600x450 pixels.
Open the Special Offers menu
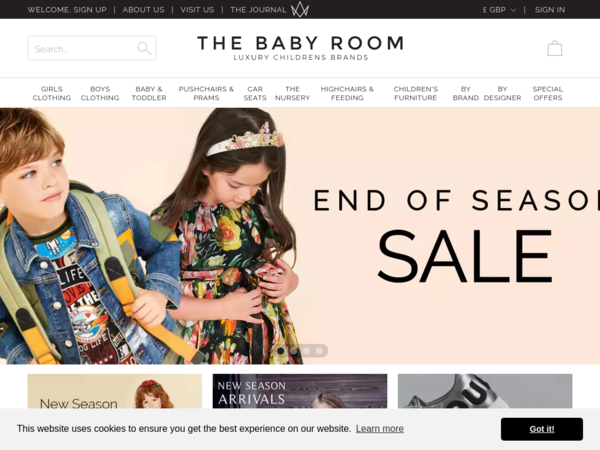tap(548, 93)
